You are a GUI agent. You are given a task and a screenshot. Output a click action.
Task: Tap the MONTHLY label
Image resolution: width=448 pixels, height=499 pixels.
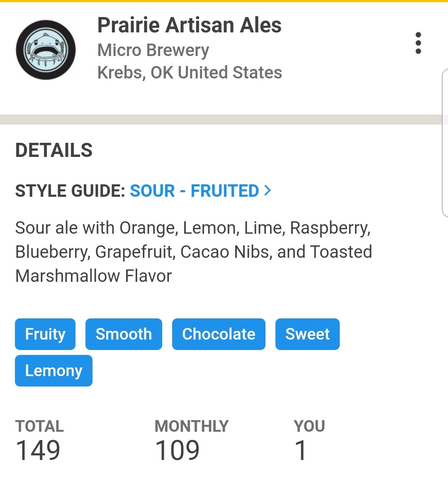(192, 426)
